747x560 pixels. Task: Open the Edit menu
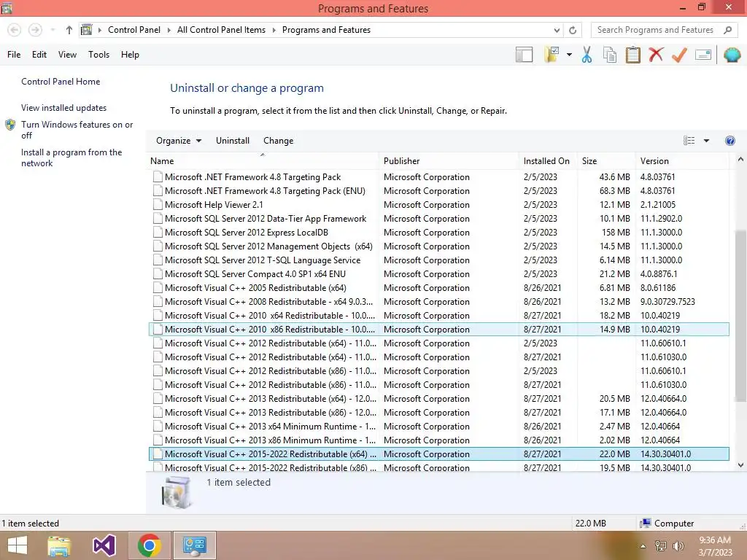39,55
